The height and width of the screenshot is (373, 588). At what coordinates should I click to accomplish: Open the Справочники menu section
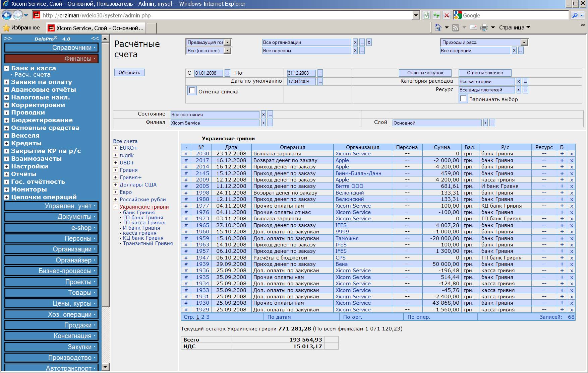coord(51,48)
